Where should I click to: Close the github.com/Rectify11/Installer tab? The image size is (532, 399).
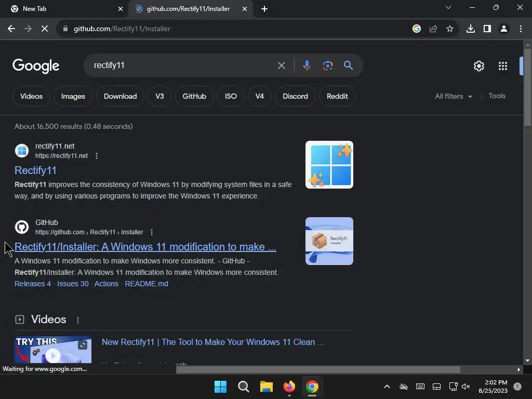[x=245, y=9]
